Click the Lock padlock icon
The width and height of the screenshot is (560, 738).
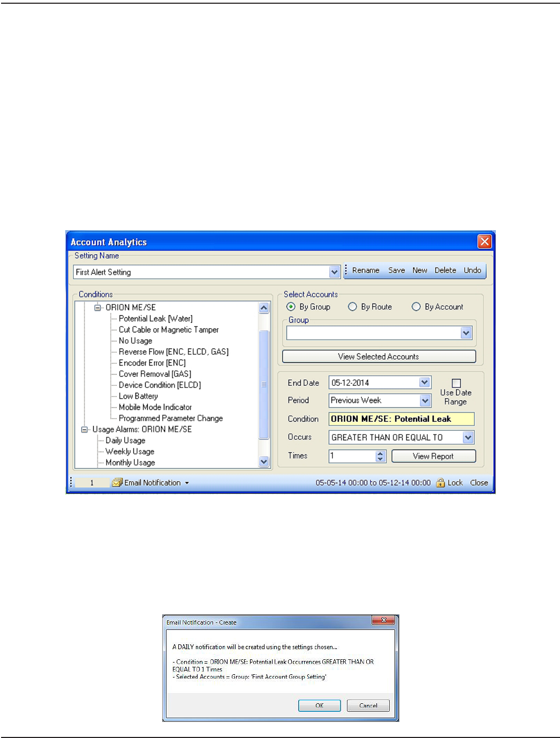coord(441,483)
